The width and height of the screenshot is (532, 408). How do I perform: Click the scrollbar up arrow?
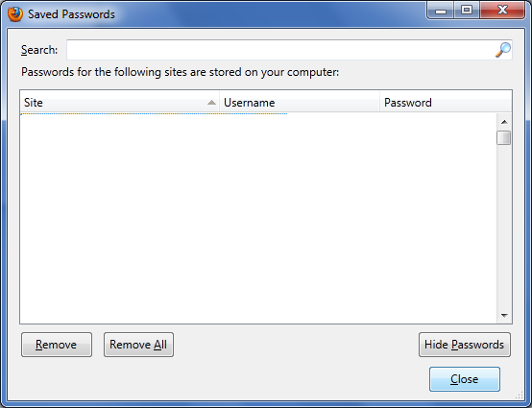(504, 122)
